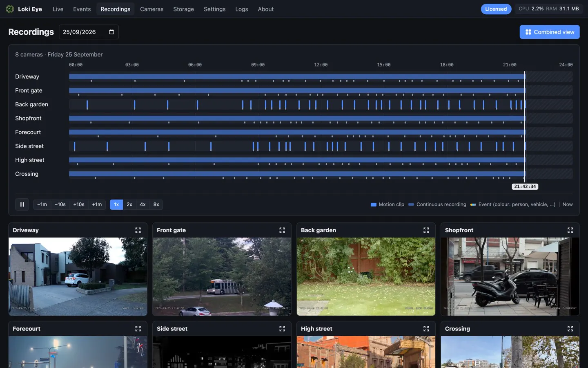Viewport: 588px width, 368px height.
Task: Expand Side street camera to fullscreen
Action: [282, 329]
